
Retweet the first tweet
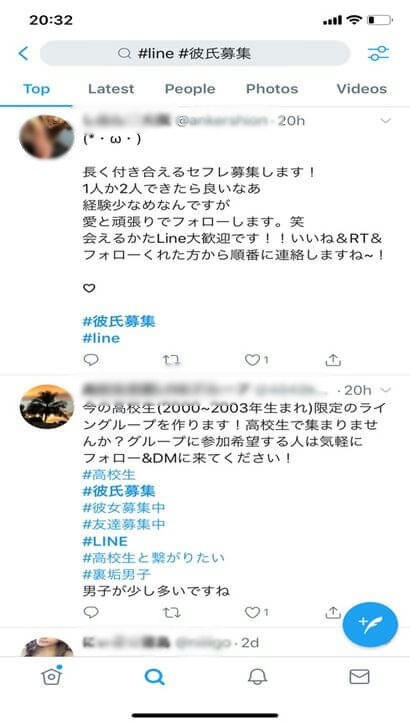172,360
